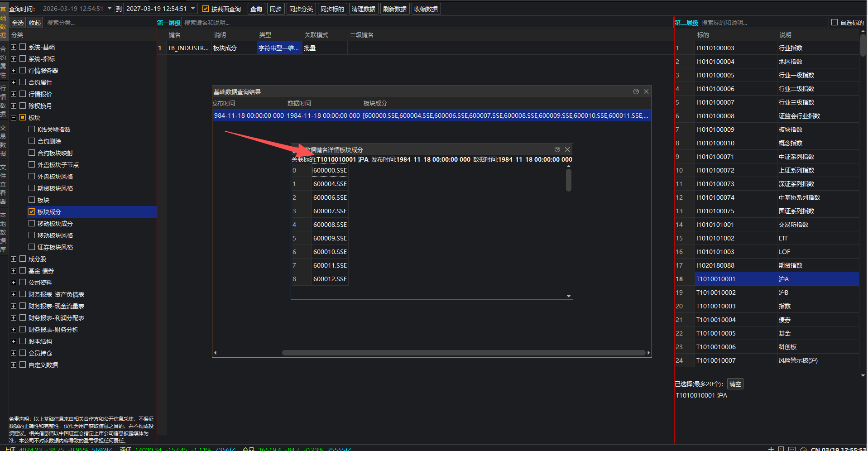Click the cloud sync icon in status bar

[803, 449]
